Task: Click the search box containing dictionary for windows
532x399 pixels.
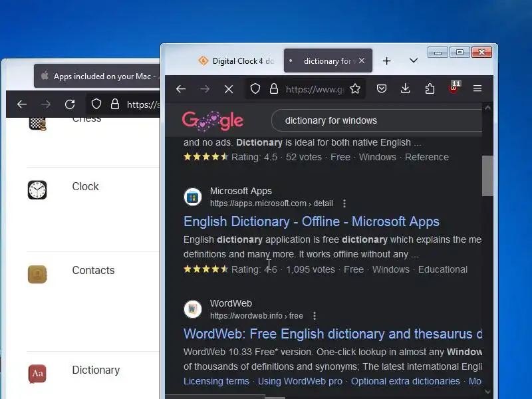Action: [376, 120]
